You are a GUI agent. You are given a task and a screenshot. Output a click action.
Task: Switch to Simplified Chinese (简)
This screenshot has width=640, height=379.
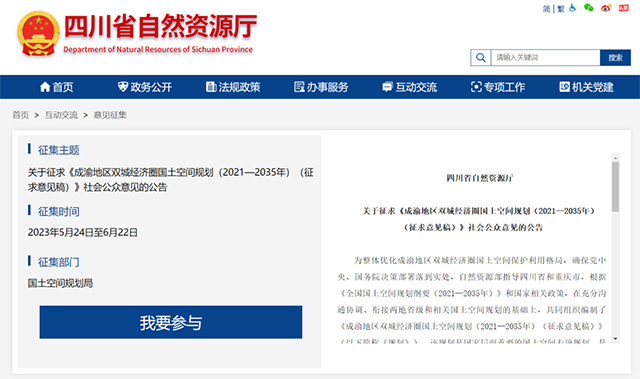[x=546, y=9]
